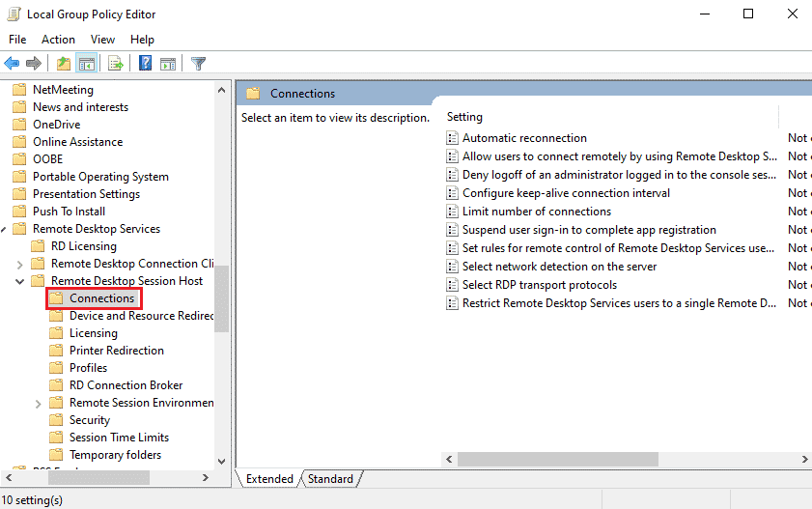Select Push To Install folder
This screenshot has height=509, width=812.
[69, 212]
